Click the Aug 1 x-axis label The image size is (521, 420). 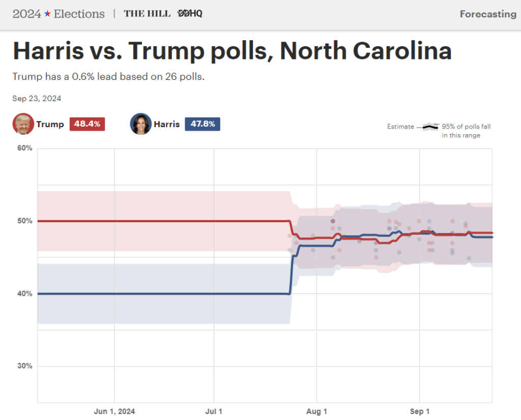[x=316, y=411]
